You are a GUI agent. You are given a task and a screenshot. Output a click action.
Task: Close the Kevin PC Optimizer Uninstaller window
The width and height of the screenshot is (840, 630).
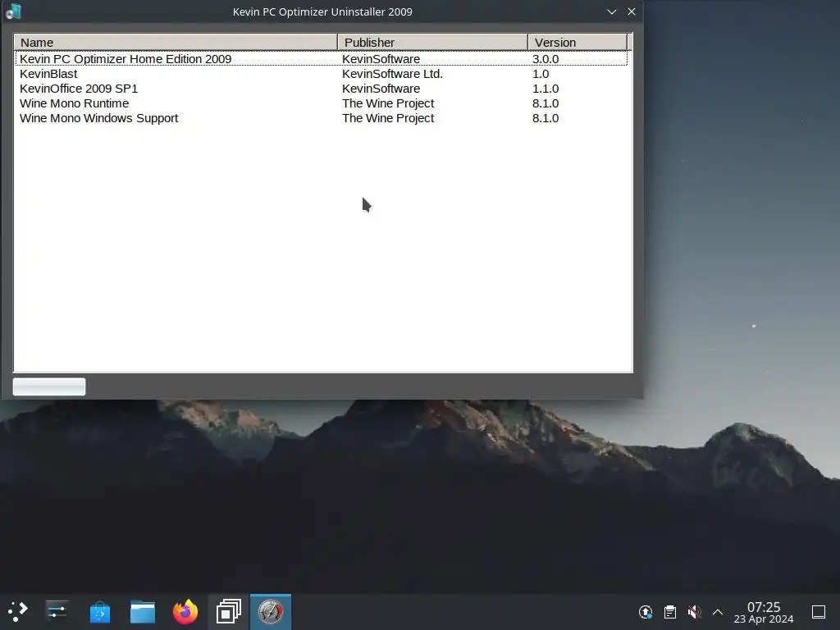point(632,11)
